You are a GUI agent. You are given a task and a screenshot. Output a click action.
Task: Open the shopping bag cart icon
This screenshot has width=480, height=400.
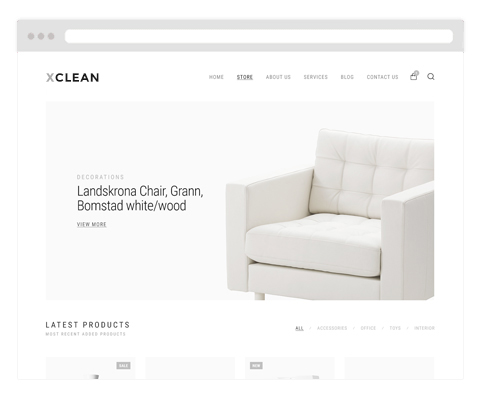point(414,76)
